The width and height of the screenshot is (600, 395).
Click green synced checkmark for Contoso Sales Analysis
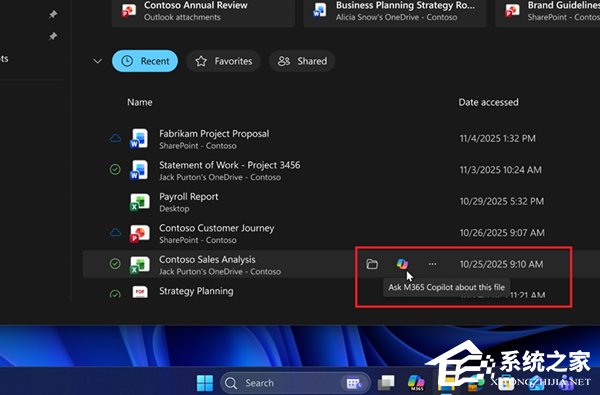coord(115,264)
